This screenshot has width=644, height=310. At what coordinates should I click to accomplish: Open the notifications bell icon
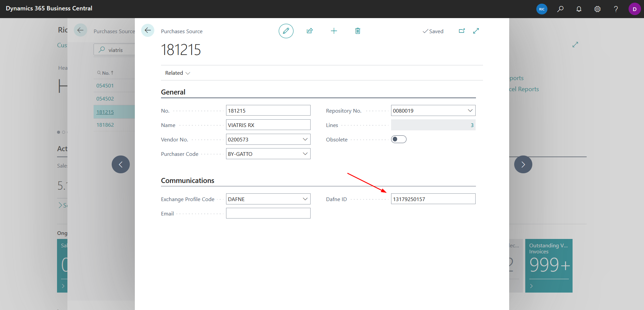pos(579,9)
